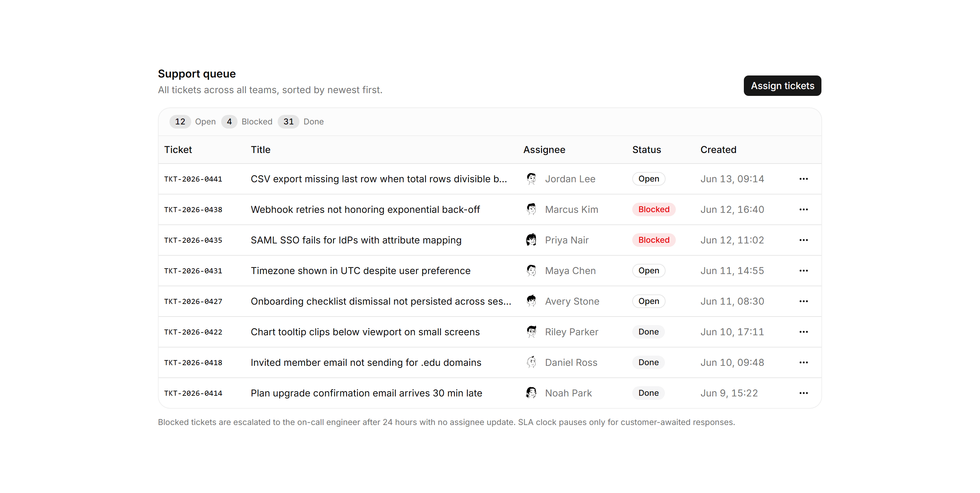Open the Chart tooltip clips ticket title
This screenshot has height=493, width=980.
click(365, 332)
